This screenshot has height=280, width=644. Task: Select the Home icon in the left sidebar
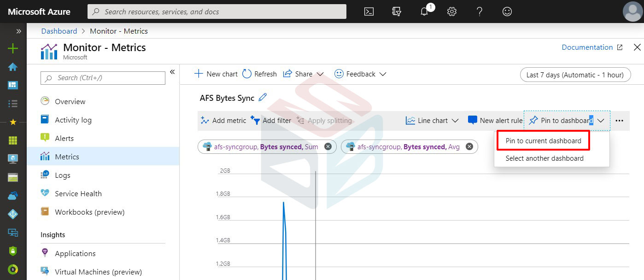pyautogui.click(x=13, y=66)
